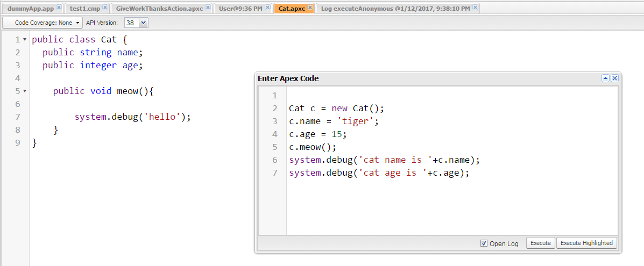The image size is (644, 266).
Task: Close the GiveWorkThanksAction.apxc tab
Action: pos(208,8)
